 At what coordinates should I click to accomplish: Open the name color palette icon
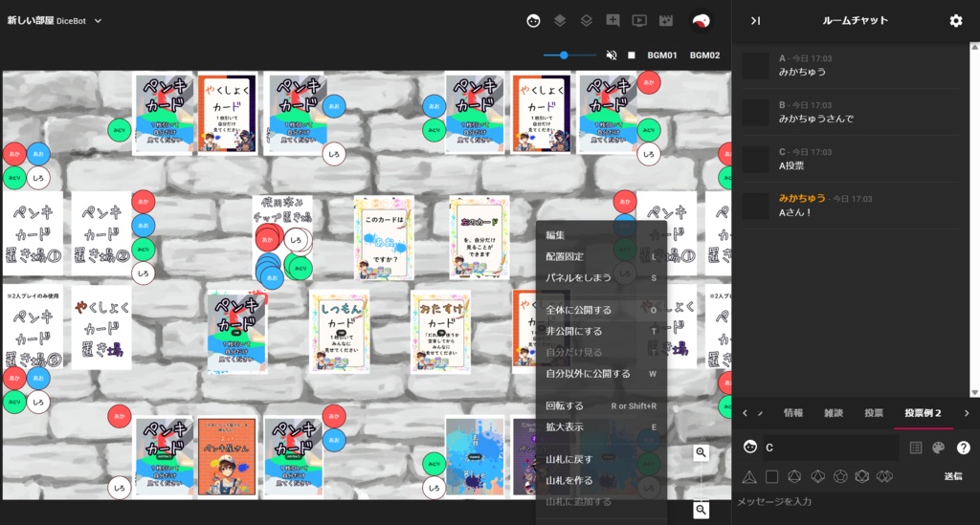coord(938,448)
